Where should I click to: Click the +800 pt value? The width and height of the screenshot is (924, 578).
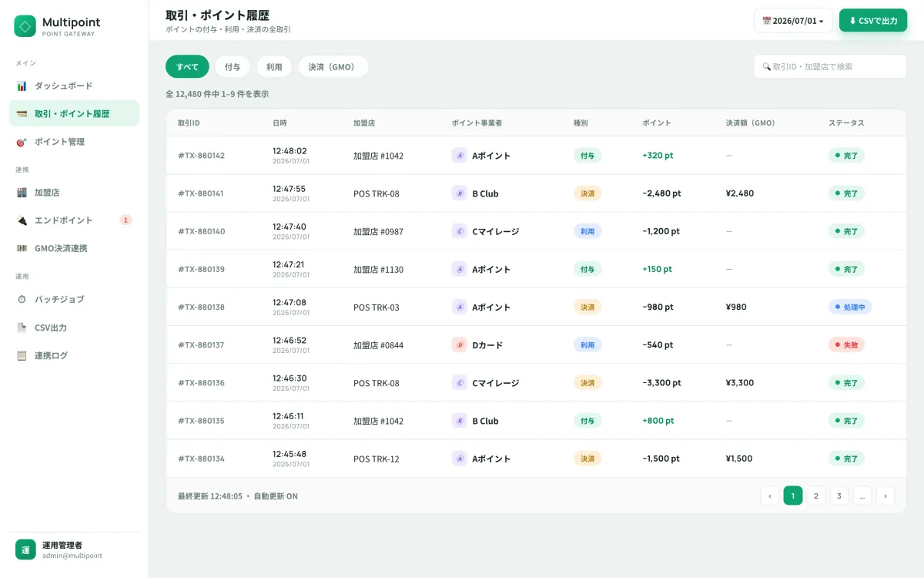point(658,421)
